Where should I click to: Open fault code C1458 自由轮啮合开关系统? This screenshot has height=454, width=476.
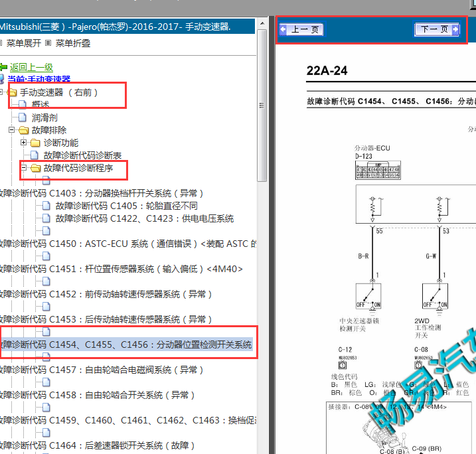pos(97,395)
